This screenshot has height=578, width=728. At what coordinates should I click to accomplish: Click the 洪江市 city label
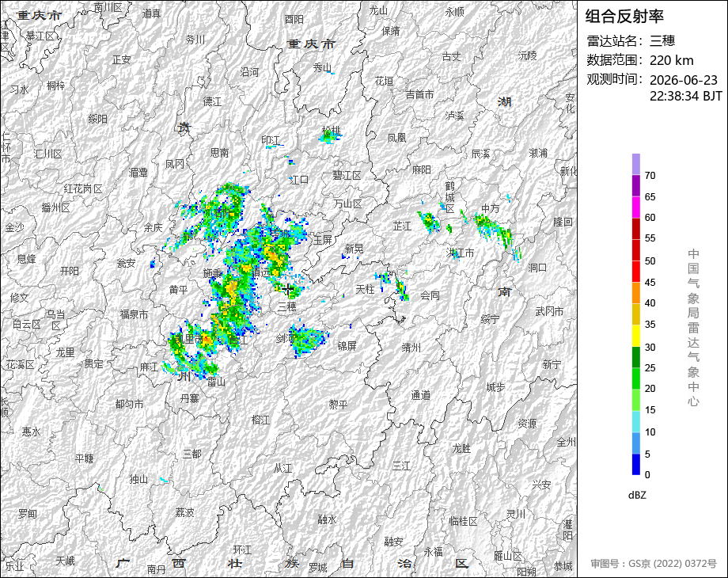(460, 253)
